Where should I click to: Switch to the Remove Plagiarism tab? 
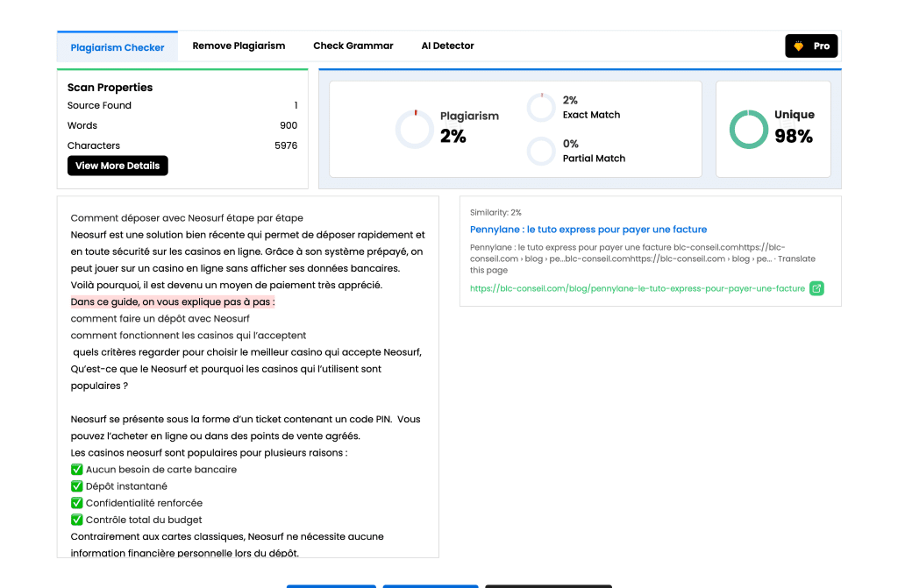(x=239, y=46)
